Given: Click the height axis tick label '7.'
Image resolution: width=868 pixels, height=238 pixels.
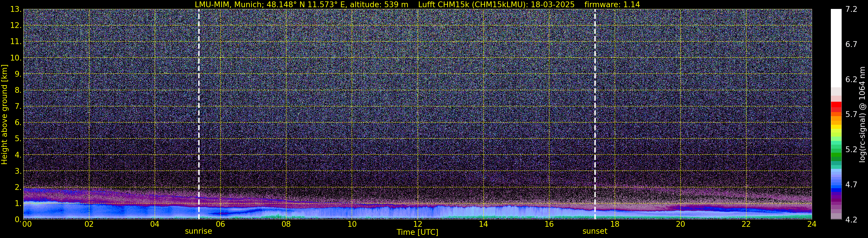Looking at the screenshot, I should 18,106.
